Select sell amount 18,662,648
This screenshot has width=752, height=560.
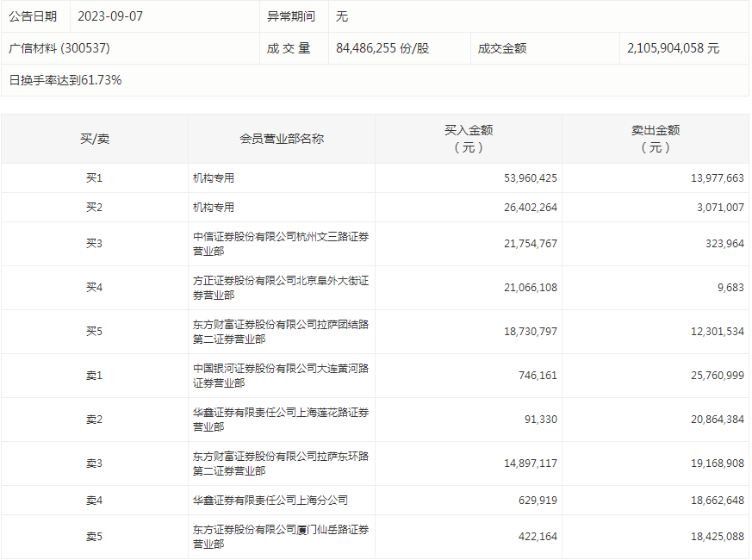pos(718,501)
